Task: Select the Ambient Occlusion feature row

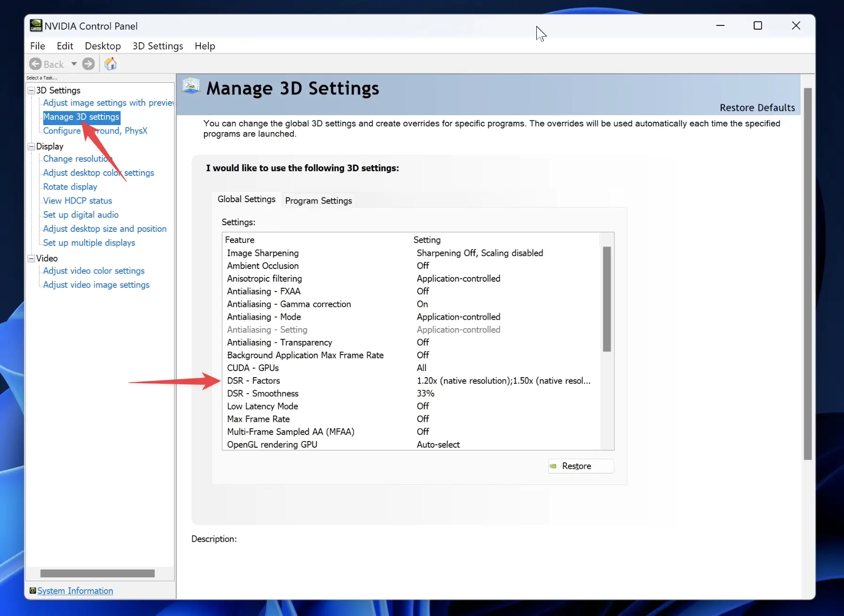Action: coord(412,266)
